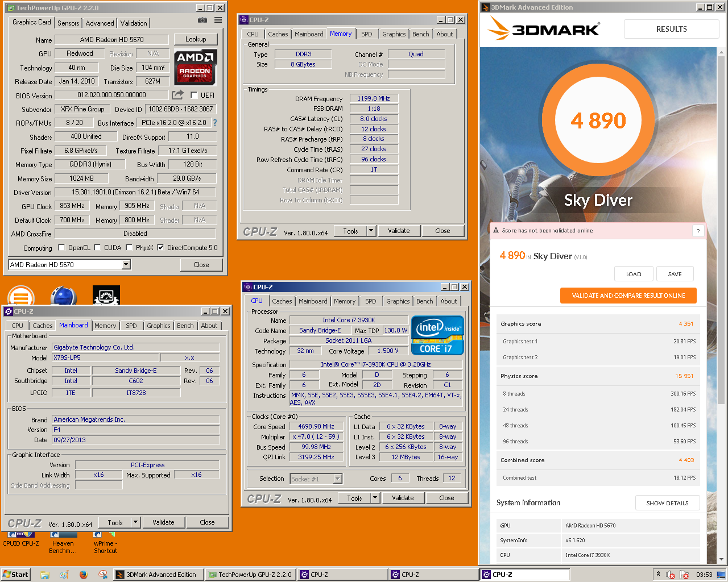Launch Firefox from taskbar
Image resolution: width=728 pixels, height=582 pixels.
(83, 575)
